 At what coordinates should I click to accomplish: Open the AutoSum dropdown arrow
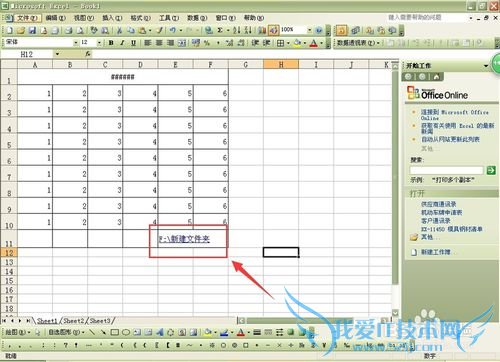pos(228,30)
